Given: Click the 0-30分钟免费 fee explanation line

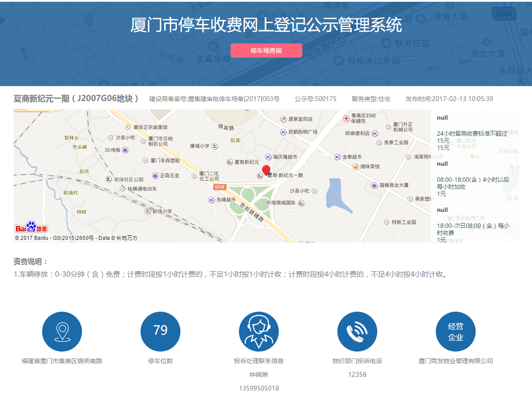Looking at the screenshot, I should (x=231, y=274).
